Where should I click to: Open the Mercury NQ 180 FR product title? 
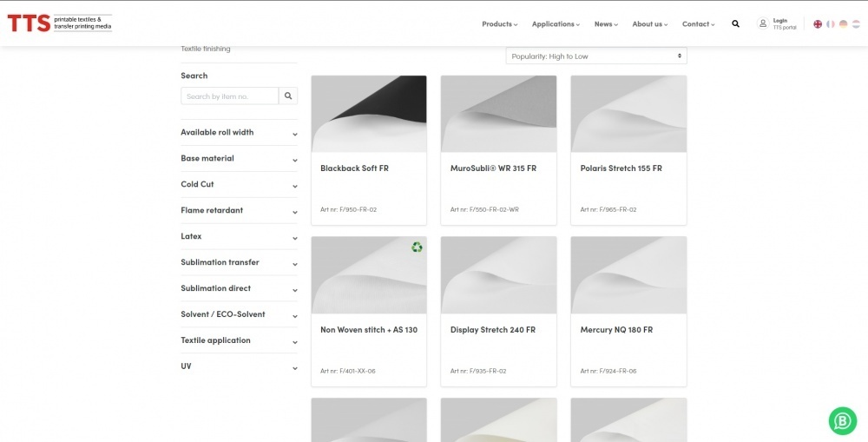[x=616, y=330]
